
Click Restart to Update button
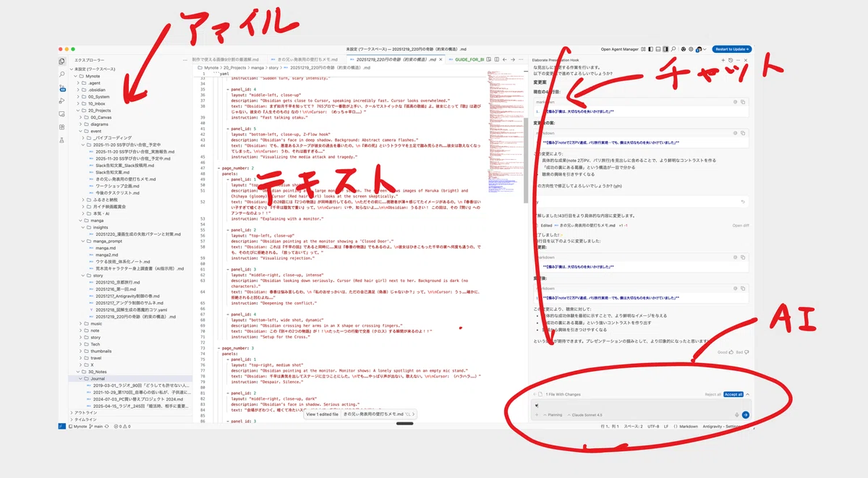732,49
